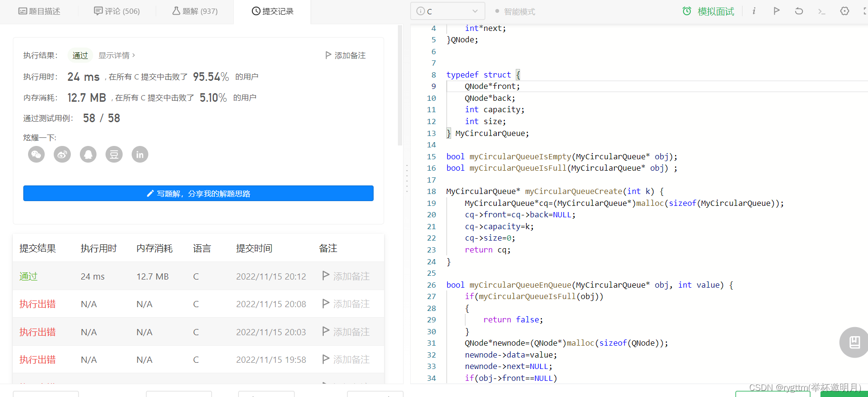The width and height of the screenshot is (868, 397).
Task: Click the 内存消耗 column header
Action: [x=154, y=248]
